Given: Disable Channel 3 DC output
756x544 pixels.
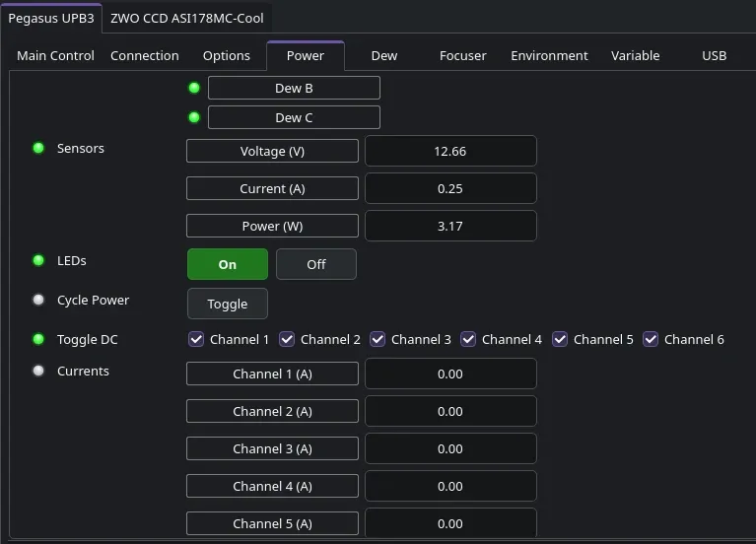Looking at the screenshot, I should (378, 340).
